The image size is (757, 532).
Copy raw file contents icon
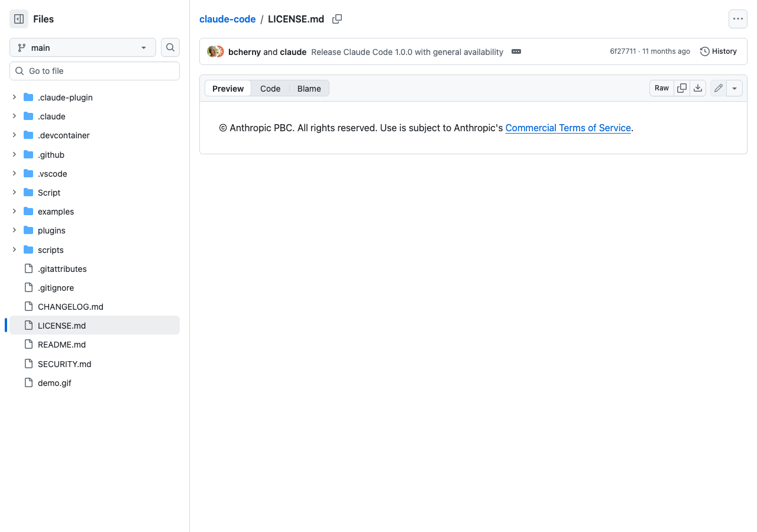click(x=682, y=88)
